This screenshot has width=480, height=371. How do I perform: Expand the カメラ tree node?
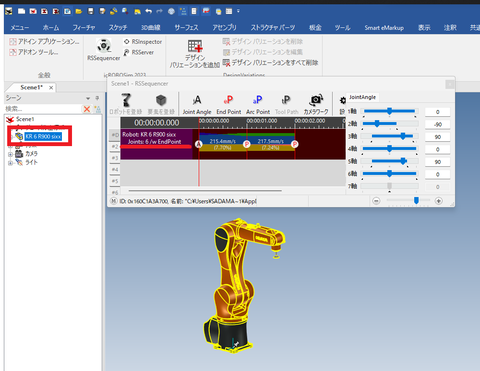coord(10,154)
